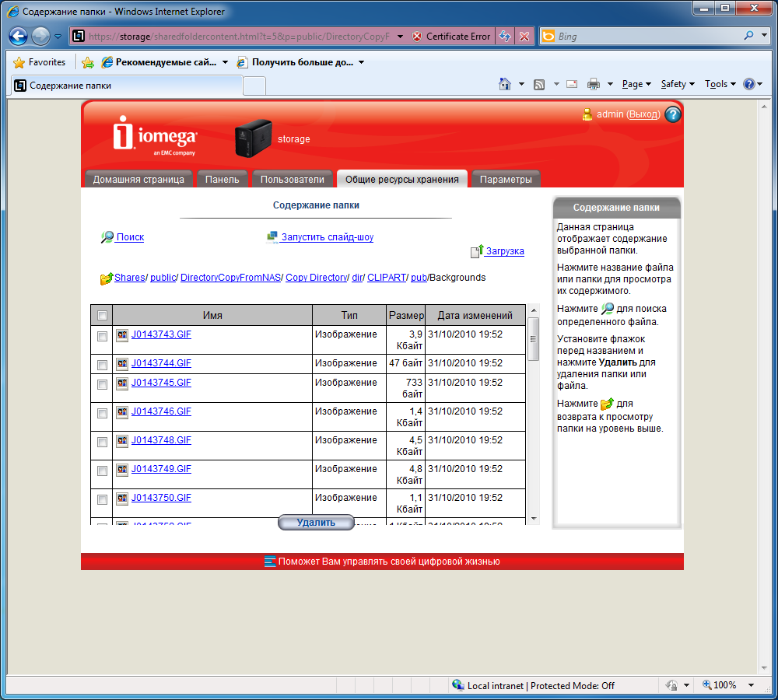Check the box for J0143744.GIF
Screen dimensions: 778x700
point(102,365)
